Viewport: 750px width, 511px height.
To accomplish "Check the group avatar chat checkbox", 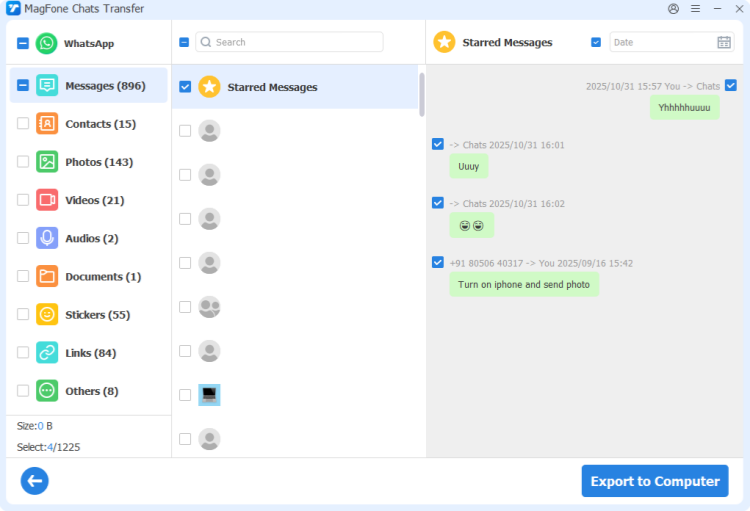I will [x=185, y=307].
